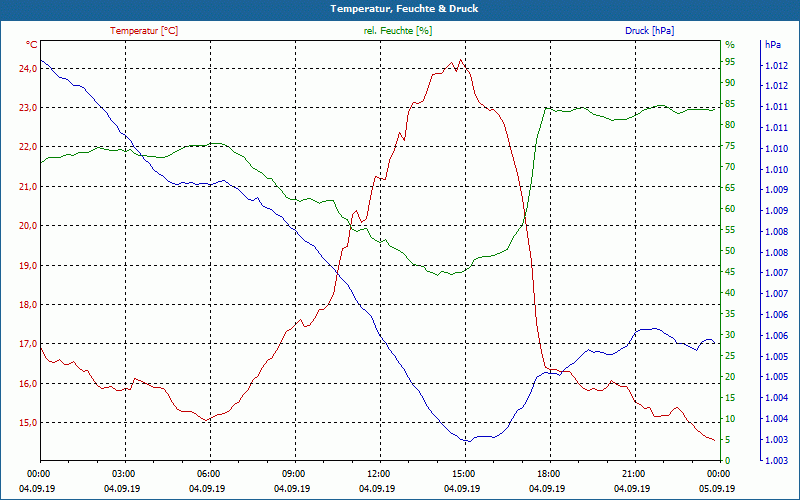The image size is (800, 500).
Task: Click the chart title 'Temperatur, Feuchte & Druck'
Action: 404,9
